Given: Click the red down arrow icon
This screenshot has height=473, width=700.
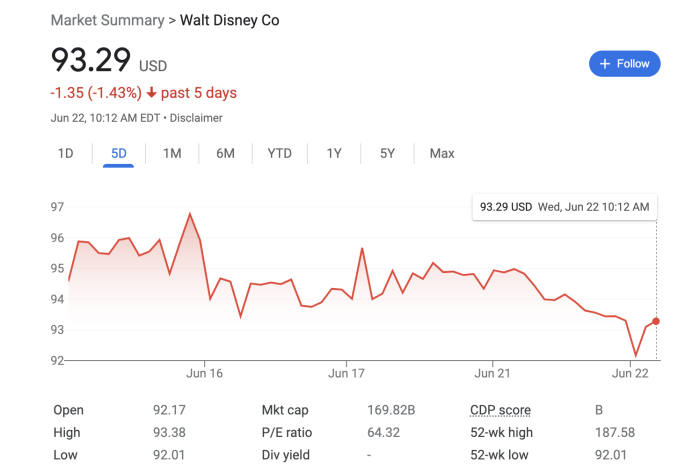Looking at the screenshot, I should click(151, 93).
